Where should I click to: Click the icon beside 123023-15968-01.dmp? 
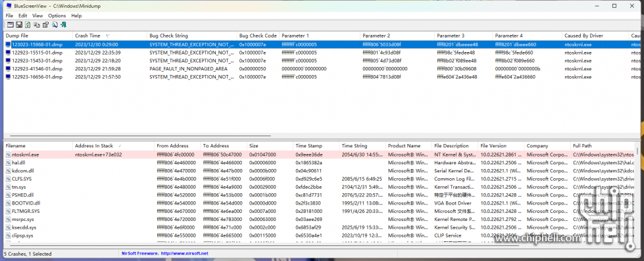click(x=8, y=44)
